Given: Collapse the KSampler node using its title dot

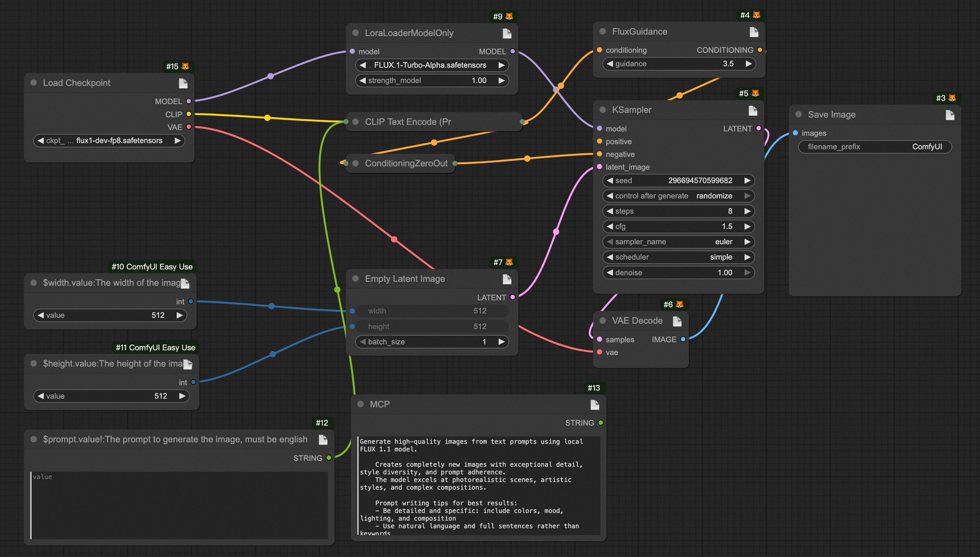Looking at the screenshot, I should tap(603, 110).
